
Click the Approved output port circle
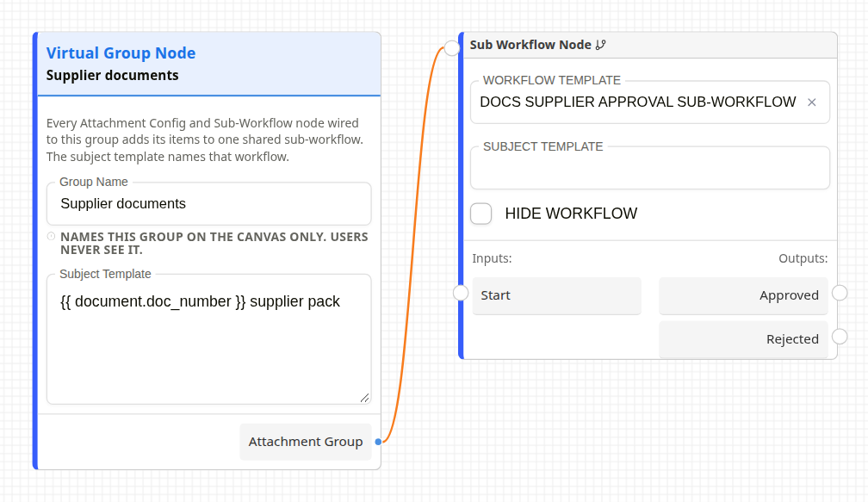click(x=840, y=293)
